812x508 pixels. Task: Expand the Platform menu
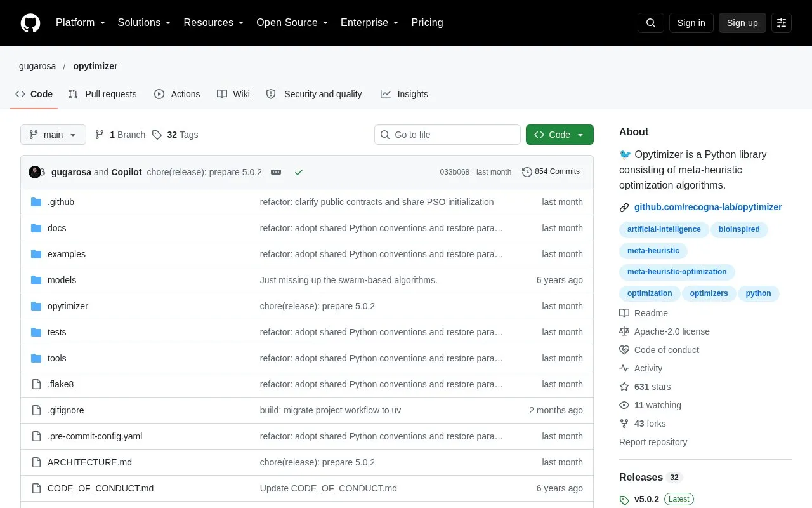pyautogui.click(x=81, y=23)
